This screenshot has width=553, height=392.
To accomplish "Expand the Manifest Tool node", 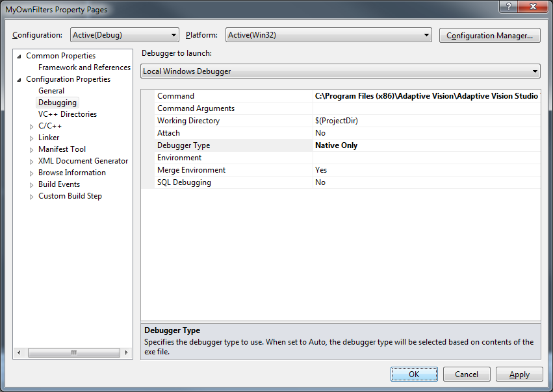I will coord(31,150).
